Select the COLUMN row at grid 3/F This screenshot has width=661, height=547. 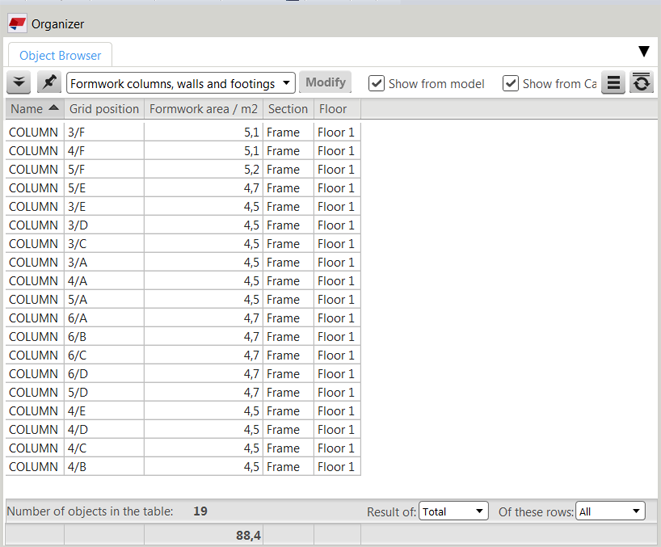pyautogui.click(x=33, y=132)
